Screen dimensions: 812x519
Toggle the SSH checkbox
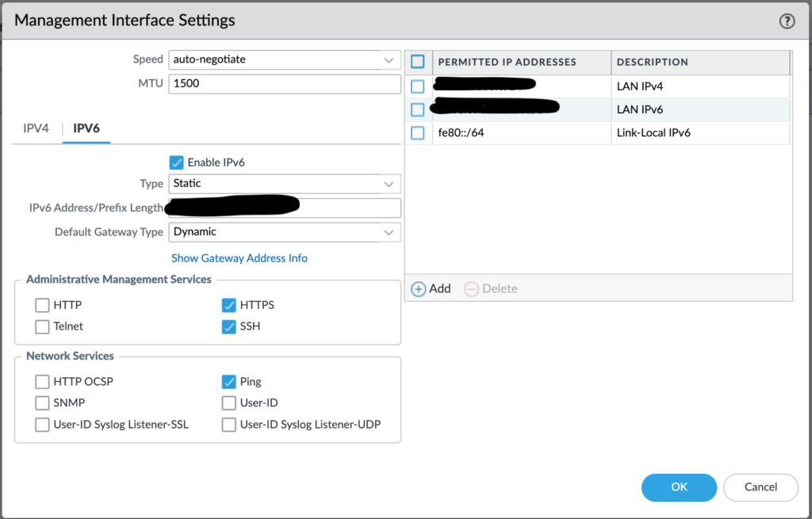pos(229,326)
